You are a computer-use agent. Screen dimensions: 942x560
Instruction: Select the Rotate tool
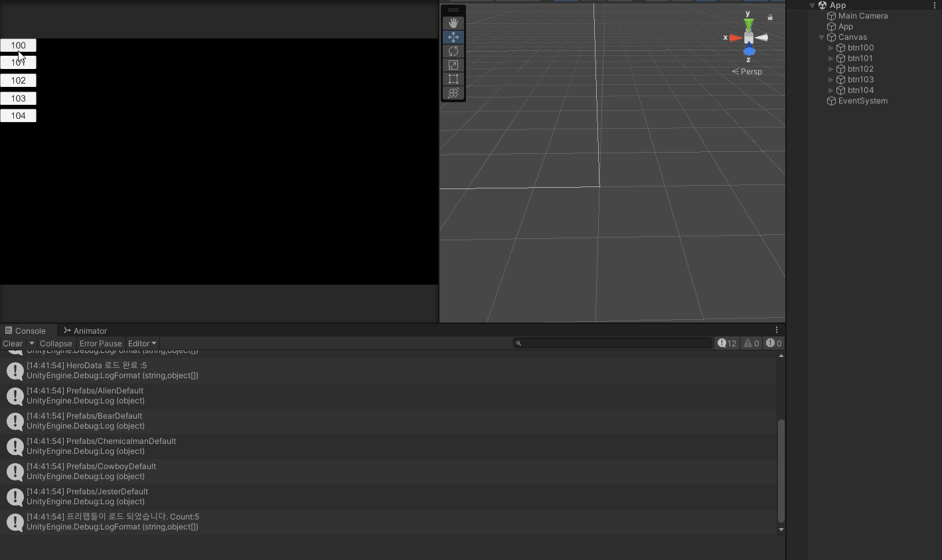(453, 51)
